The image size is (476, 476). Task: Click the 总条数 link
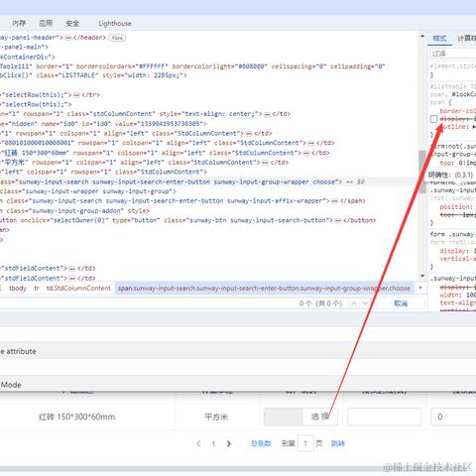(261, 443)
